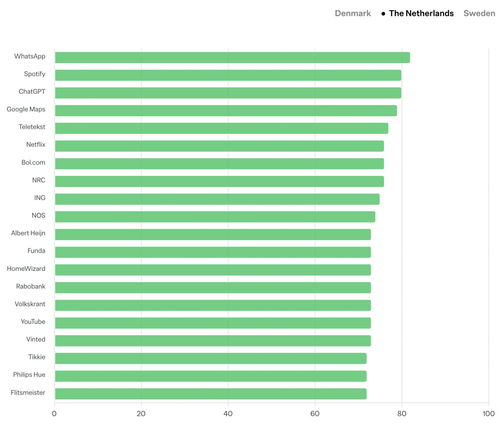Screen dimensions: 504x431
Task: Select the Flitsmeister bar
Action: click(211, 394)
